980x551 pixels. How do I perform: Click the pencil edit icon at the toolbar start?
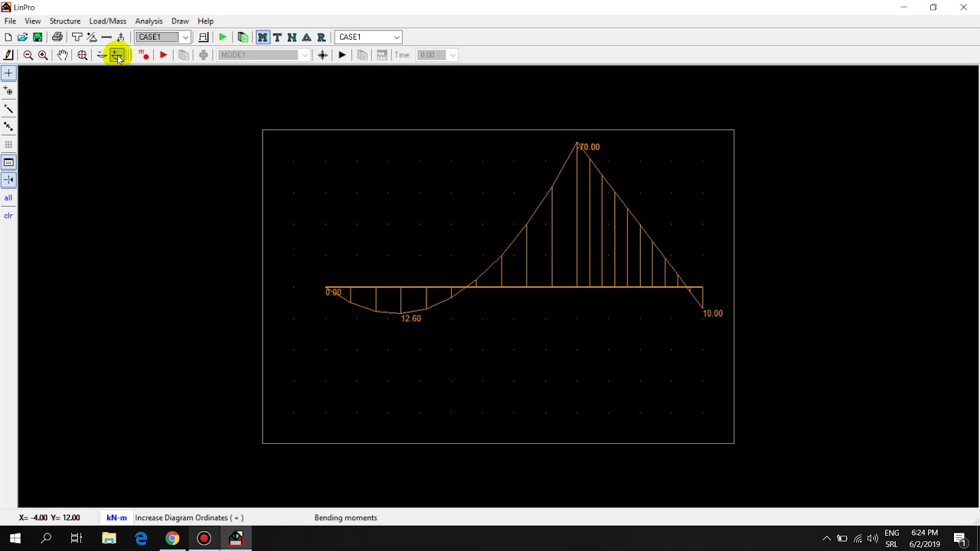click(8, 55)
